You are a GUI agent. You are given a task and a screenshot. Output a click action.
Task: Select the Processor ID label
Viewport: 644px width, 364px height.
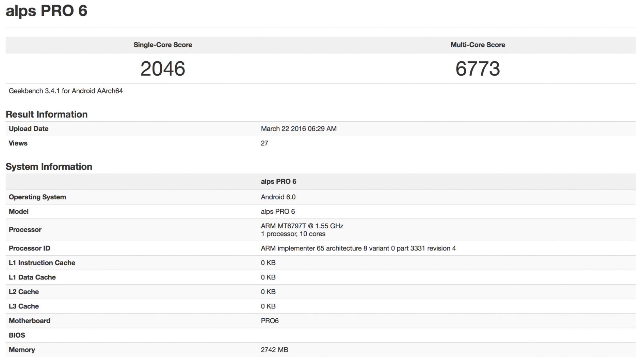[30, 248]
